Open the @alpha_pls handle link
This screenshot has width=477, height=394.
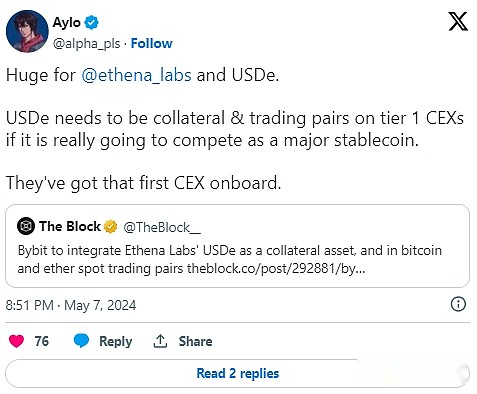(x=87, y=43)
